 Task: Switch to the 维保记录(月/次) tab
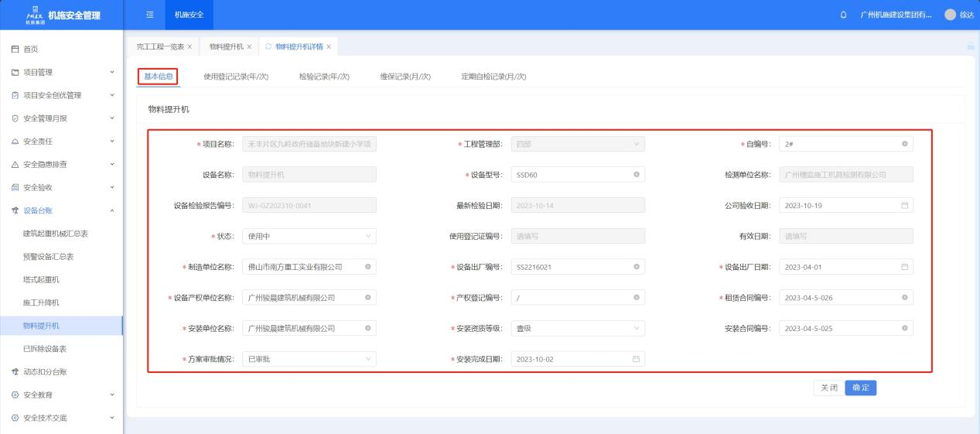[x=405, y=76]
